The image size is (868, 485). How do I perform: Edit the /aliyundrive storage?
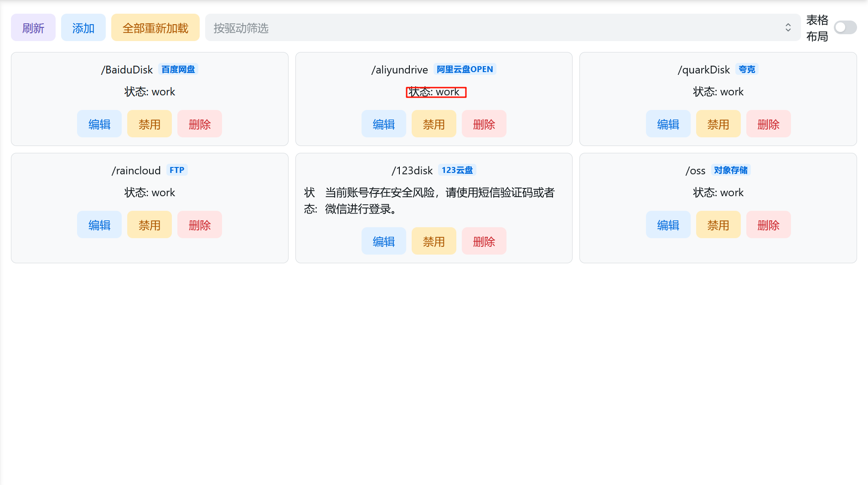click(384, 124)
